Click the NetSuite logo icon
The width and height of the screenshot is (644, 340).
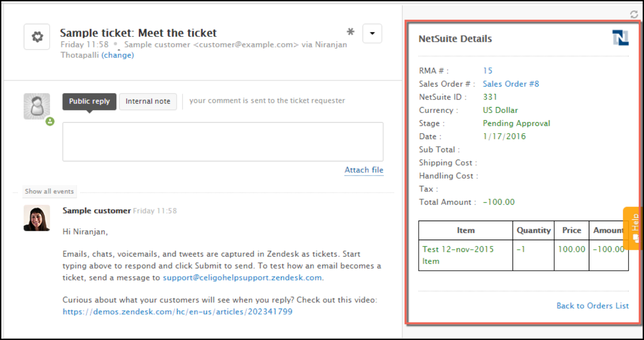coord(620,38)
